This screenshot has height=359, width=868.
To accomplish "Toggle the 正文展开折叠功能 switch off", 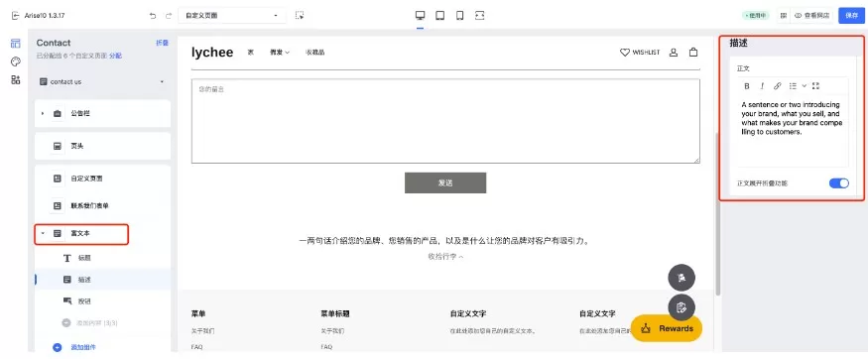I will pos(838,183).
